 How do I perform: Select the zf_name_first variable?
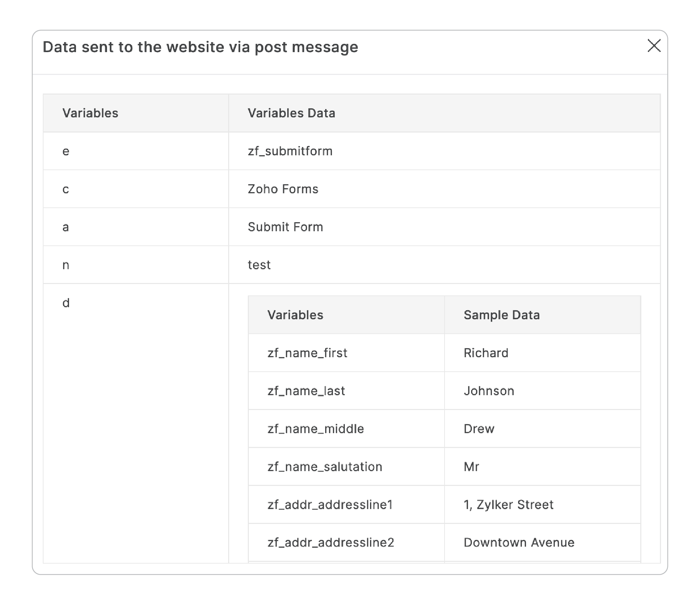[x=307, y=353]
